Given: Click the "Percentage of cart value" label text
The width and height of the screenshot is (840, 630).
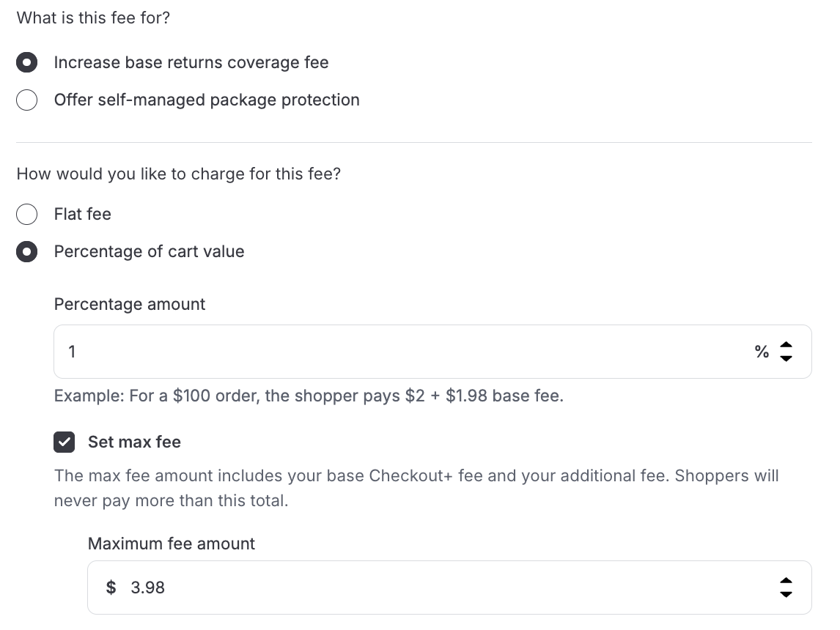Looking at the screenshot, I should tap(150, 252).
